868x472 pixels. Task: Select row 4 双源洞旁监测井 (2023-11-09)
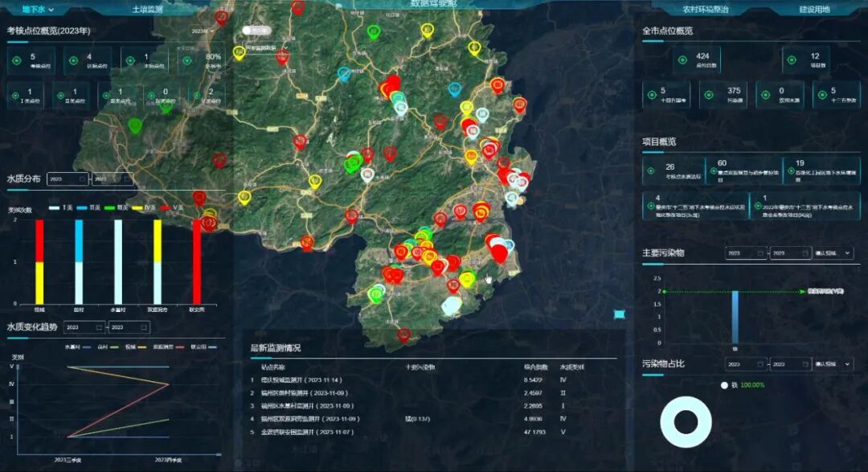click(433, 419)
